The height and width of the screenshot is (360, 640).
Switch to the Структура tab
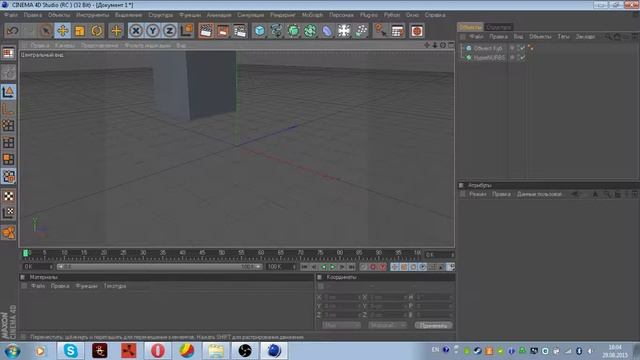click(x=498, y=27)
